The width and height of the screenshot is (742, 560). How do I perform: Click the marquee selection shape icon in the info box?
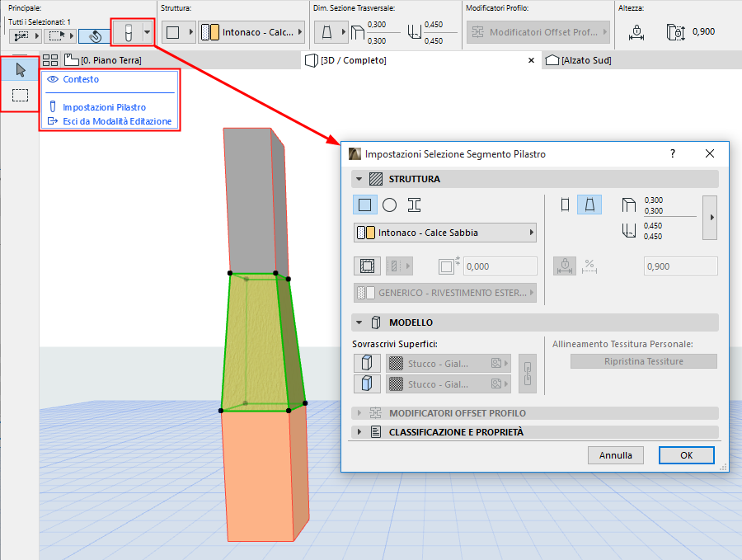tap(57, 36)
